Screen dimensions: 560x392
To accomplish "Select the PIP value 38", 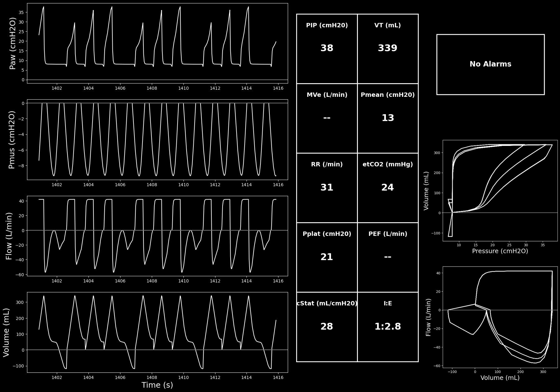I will pyautogui.click(x=327, y=48).
